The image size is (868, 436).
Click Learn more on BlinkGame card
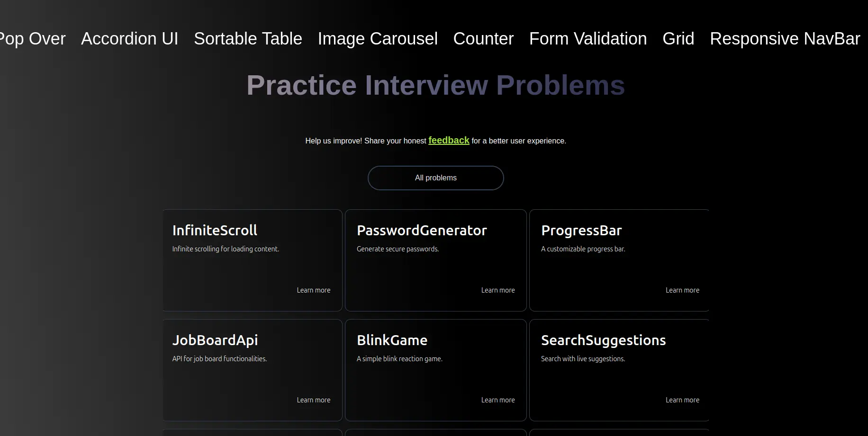[497, 400]
